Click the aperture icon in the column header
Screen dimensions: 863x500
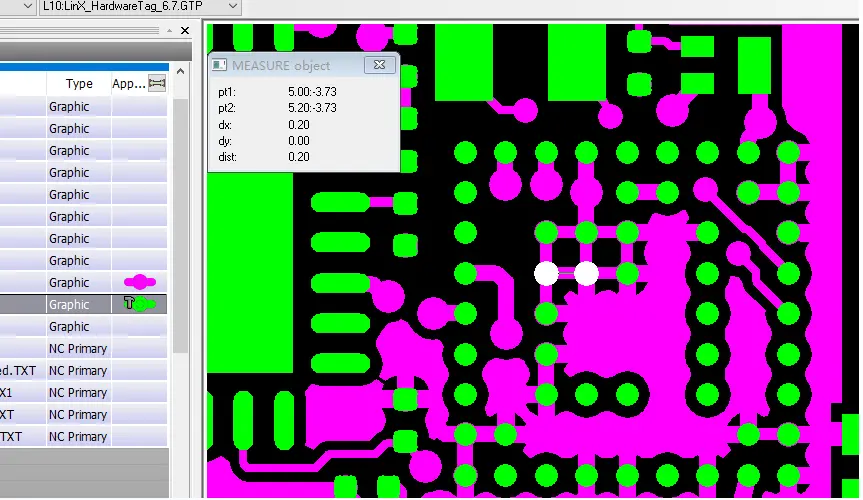[x=157, y=84]
